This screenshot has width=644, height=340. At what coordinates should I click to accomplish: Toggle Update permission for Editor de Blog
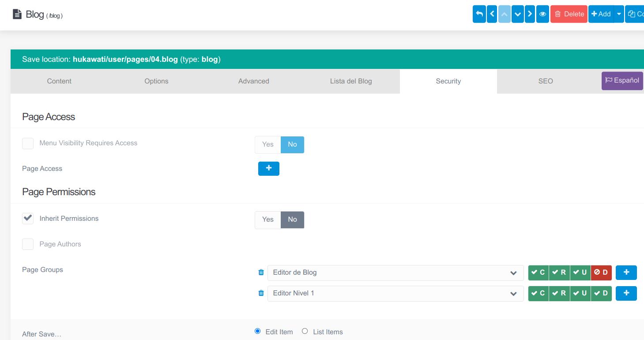[x=580, y=272]
